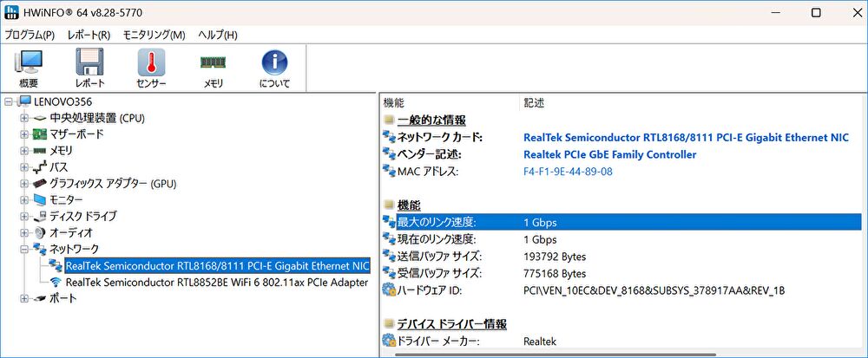This screenshot has height=358, width=868.
Task: Open the センサー thermometer icon
Action: (x=151, y=68)
